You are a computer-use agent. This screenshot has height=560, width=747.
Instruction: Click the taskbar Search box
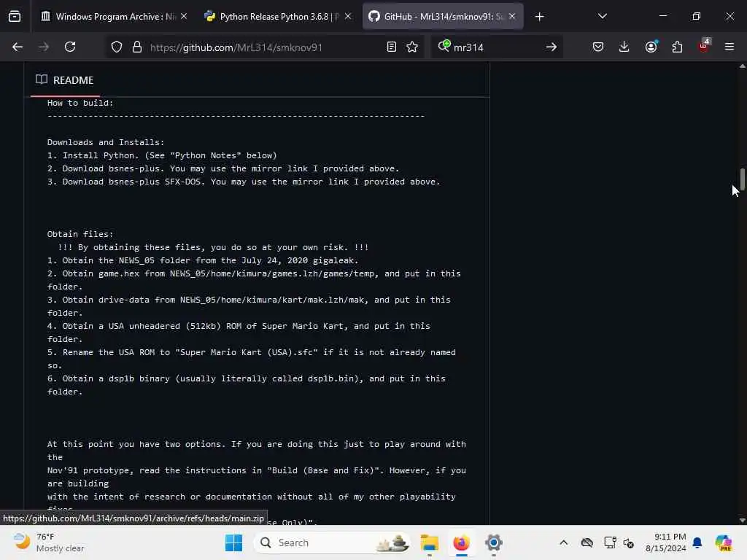333,542
